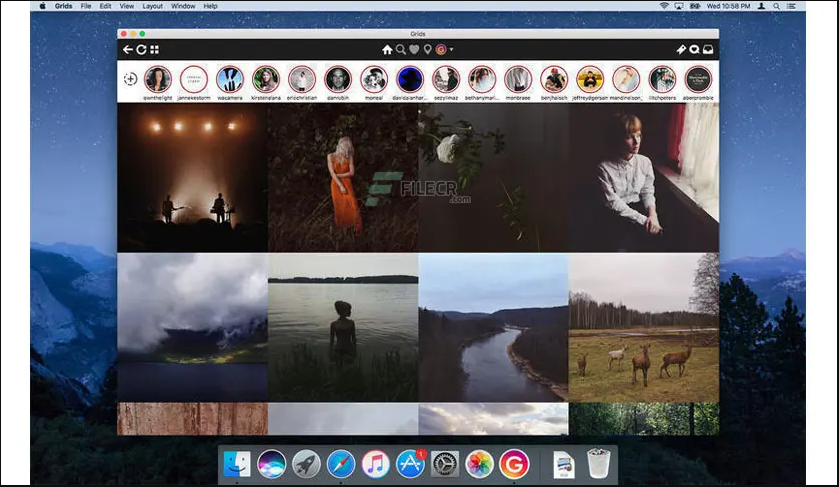Launch Siri from the dock
This screenshot has height=487, width=839.
point(271,463)
